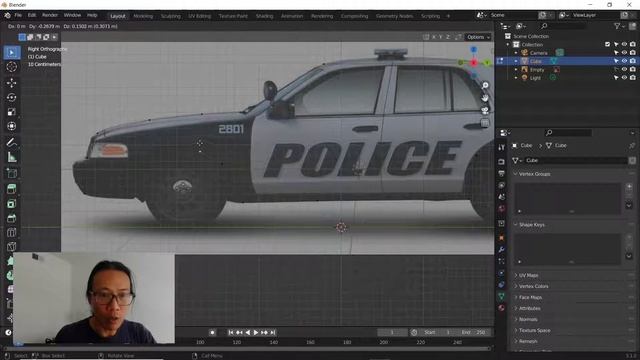Open the Edit menu
Screen dimensions: 640x360
(32, 15)
